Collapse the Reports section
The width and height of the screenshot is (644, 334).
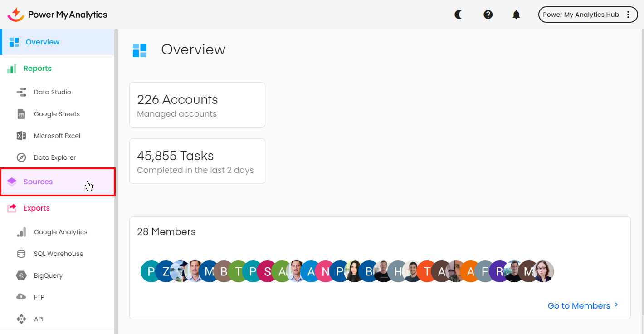[37, 69]
